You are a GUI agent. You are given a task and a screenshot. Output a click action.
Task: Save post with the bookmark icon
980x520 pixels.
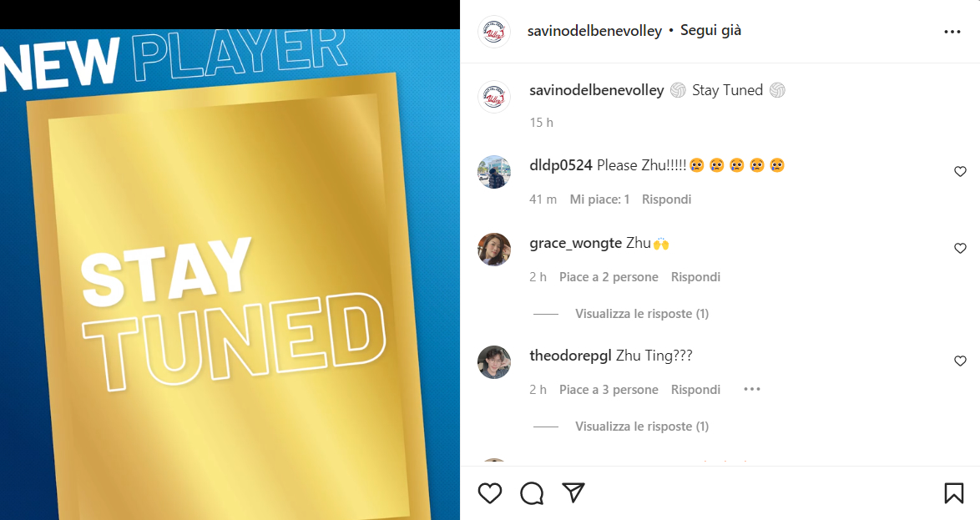[954, 493]
